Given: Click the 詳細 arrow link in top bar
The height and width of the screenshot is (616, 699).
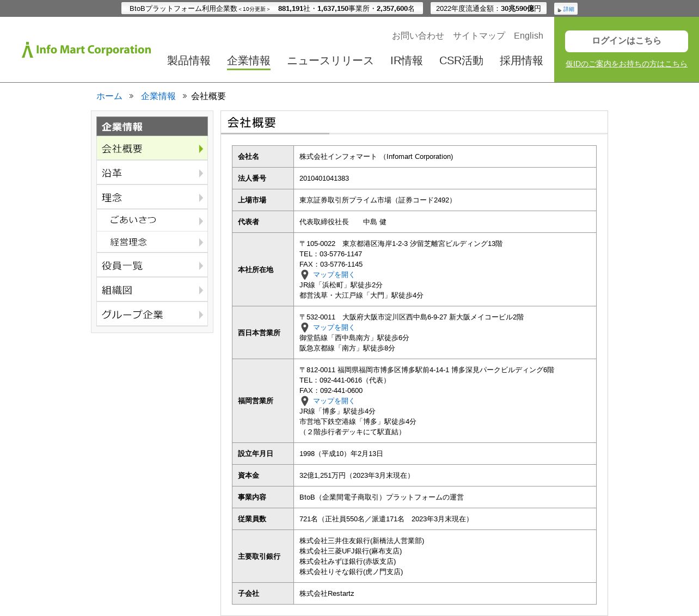Looking at the screenshot, I should [566, 9].
